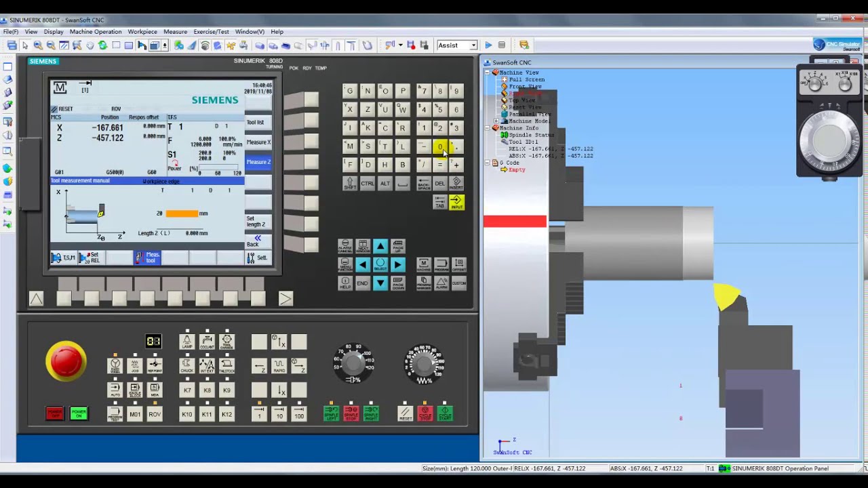Select MDA mode key
Viewport: 868px width, 488px height.
click(x=155, y=390)
